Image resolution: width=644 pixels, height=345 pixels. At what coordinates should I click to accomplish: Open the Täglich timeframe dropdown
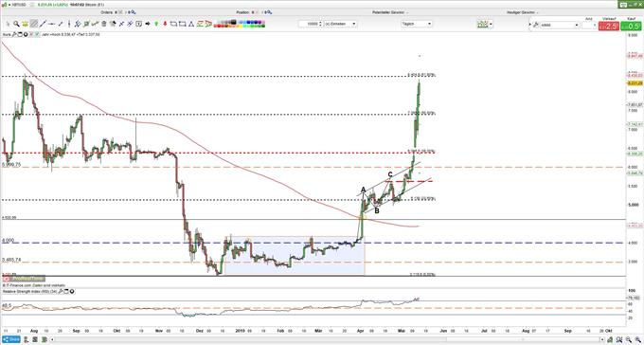[x=417, y=25]
